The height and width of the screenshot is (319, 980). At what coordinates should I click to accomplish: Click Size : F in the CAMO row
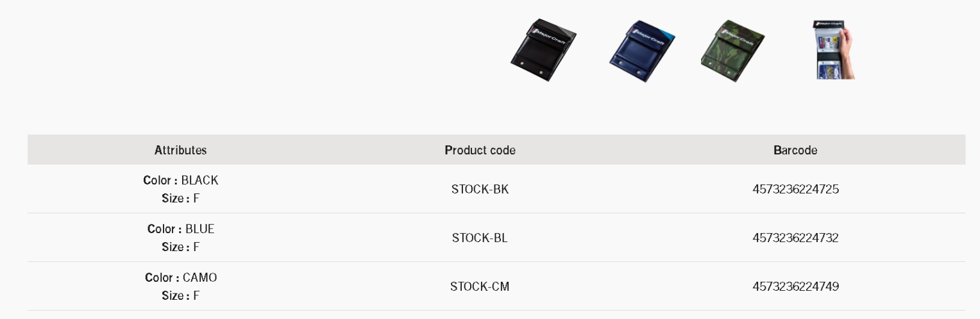point(181,295)
